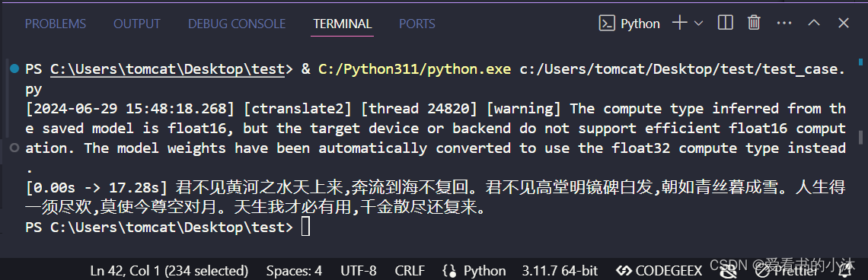Click the Python terminal shell icon
868x280 pixels.
(608, 24)
